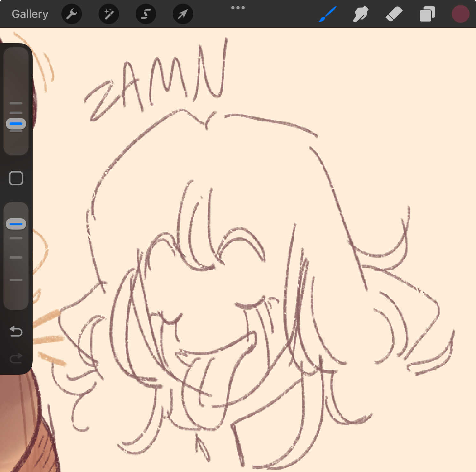Select the Eraser tool
The image size is (476, 472).
(394, 14)
